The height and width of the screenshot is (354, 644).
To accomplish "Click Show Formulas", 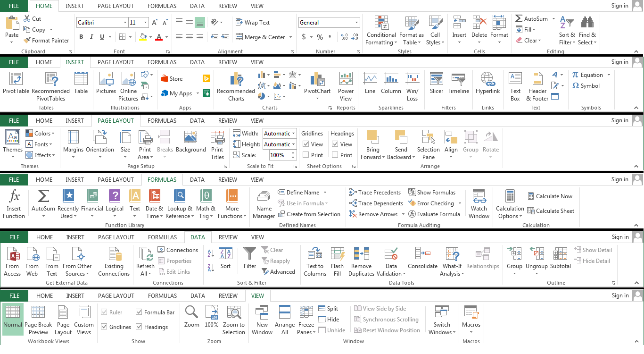I will pyautogui.click(x=432, y=193).
